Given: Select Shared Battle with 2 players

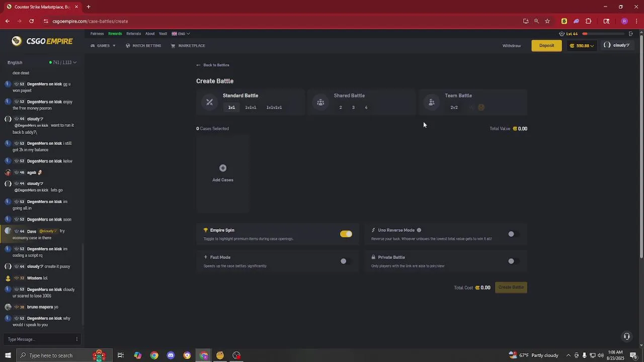Looking at the screenshot, I should [341, 108].
